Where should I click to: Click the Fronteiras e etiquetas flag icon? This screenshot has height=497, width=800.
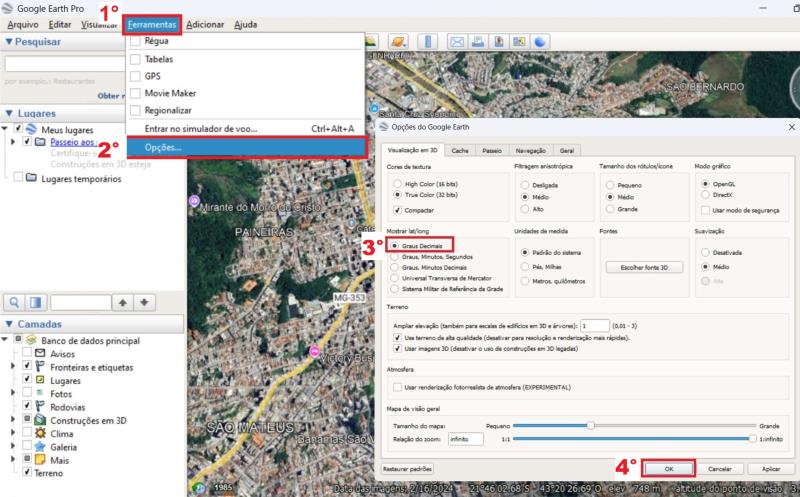pos(40,366)
